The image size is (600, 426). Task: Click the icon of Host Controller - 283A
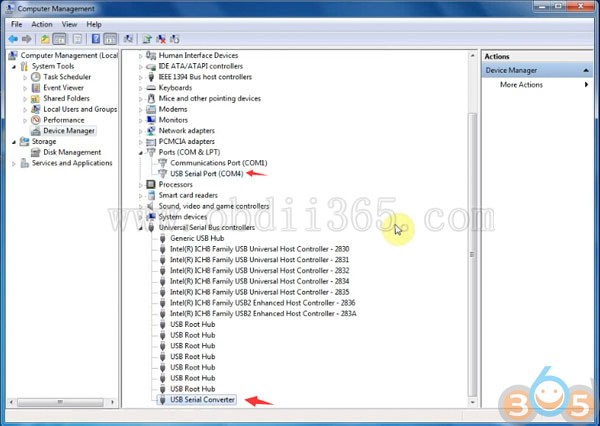163,313
